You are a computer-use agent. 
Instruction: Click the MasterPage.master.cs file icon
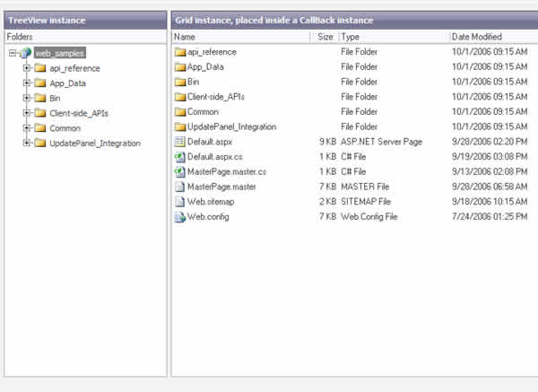[x=179, y=172]
